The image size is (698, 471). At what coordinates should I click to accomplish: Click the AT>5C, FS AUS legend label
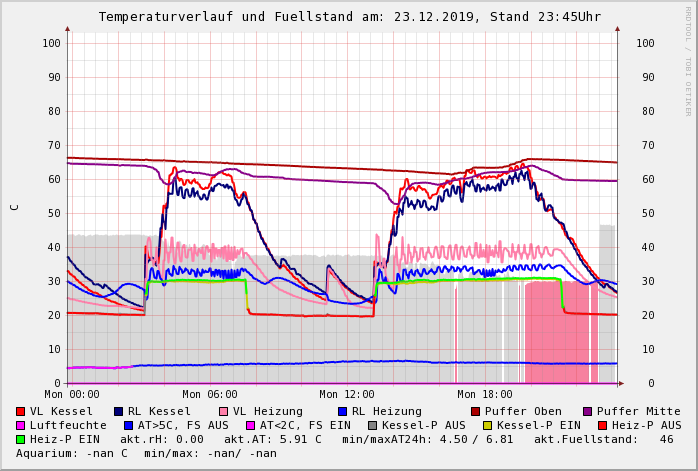(x=182, y=425)
